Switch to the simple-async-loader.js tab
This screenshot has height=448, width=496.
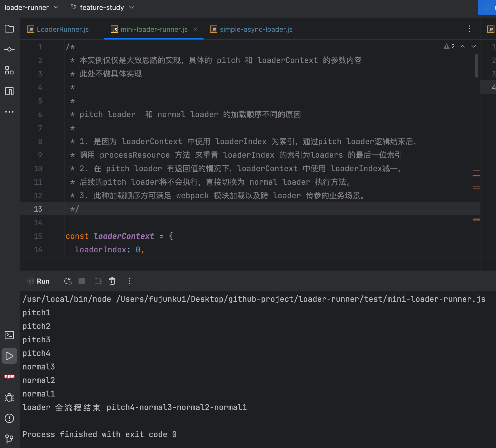click(256, 29)
